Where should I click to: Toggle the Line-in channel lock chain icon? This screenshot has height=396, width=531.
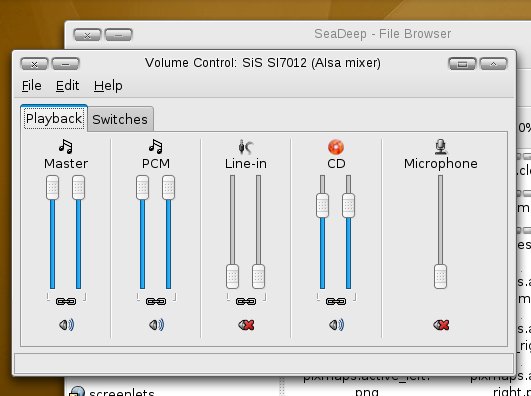246,301
